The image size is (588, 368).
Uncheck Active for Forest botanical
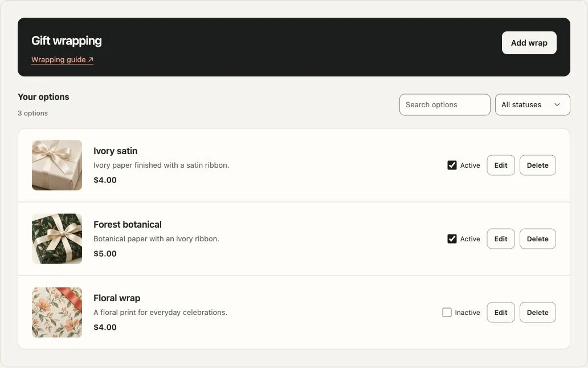click(452, 239)
